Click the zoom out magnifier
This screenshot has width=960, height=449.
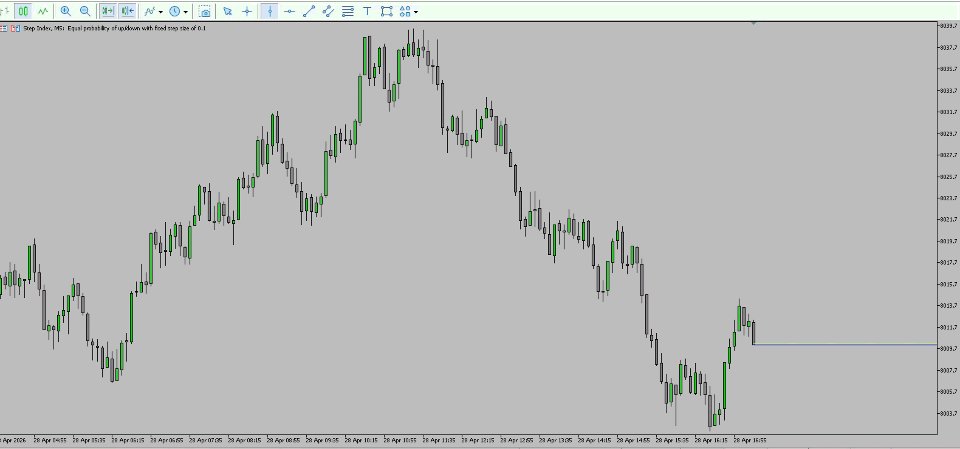pos(85,11)
